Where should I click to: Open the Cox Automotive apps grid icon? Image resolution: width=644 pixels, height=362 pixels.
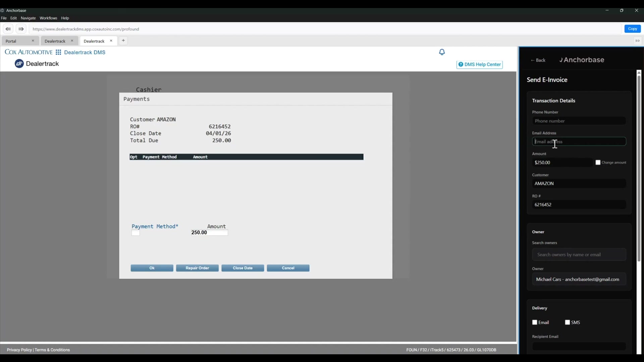[58, 52]
